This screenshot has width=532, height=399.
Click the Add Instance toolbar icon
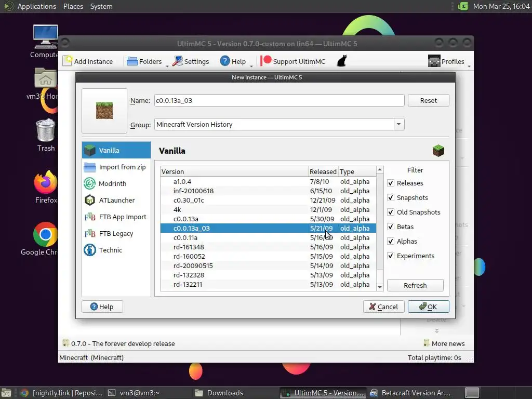(x=68, y=61)
